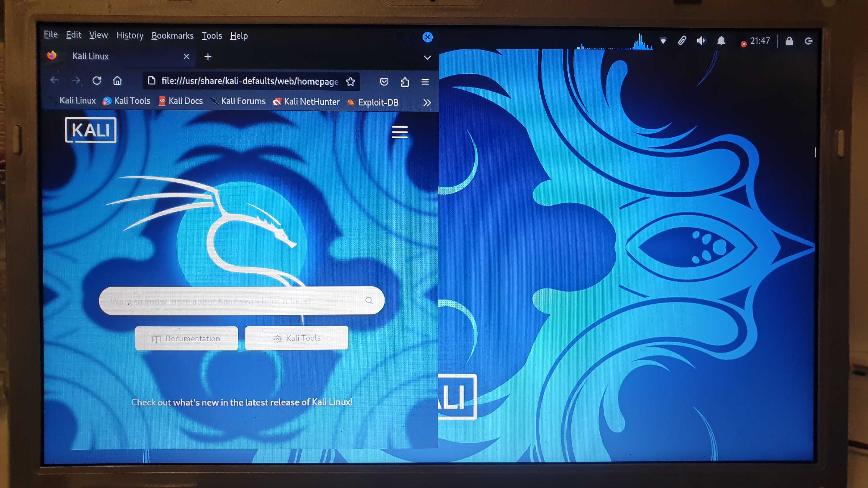The width and height of the screenshot is (868, 488).
Task: Open the 21:47 clock calendar
Action: coord(760,41)
